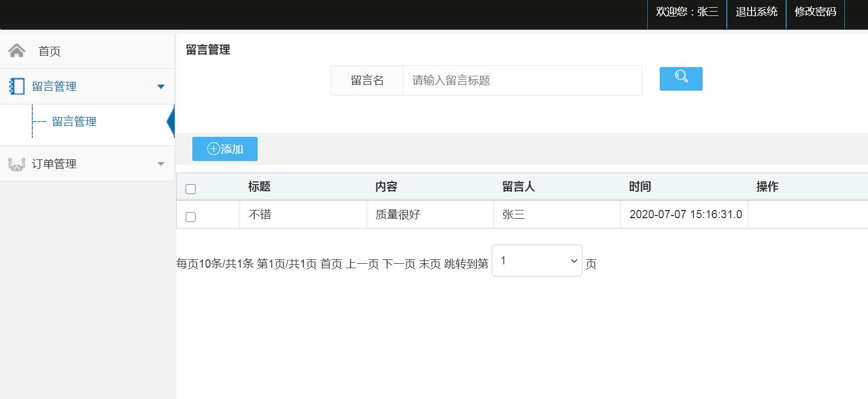Click the 欢迎您：张三 welcome text
The width and height of the screenshot is (868, 399).
[687, 12]
